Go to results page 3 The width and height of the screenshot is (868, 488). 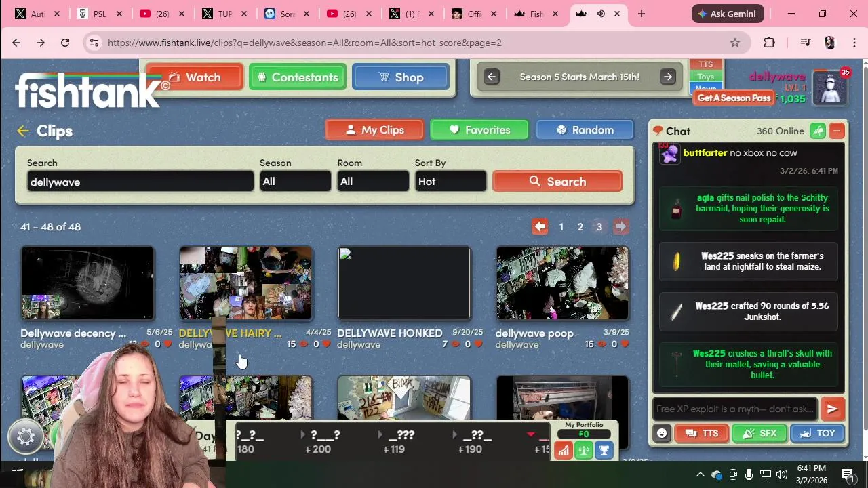tap(599, 227)
